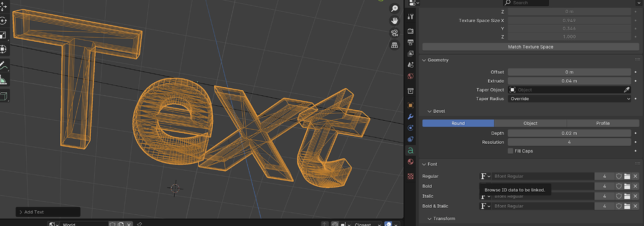Image resolution: width=644 pixels, height=226 pixels.
Task: Select Round bevel mode
Action: click(x=458, y=123)
